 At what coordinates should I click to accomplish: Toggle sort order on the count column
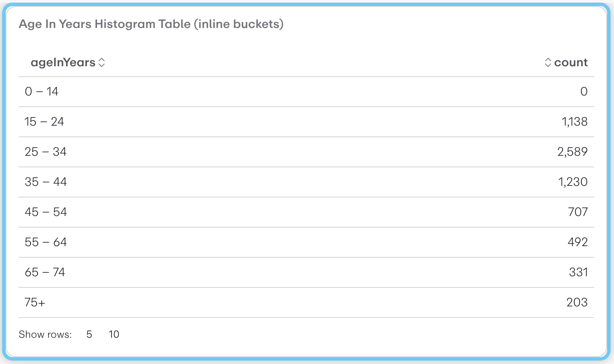548,62
